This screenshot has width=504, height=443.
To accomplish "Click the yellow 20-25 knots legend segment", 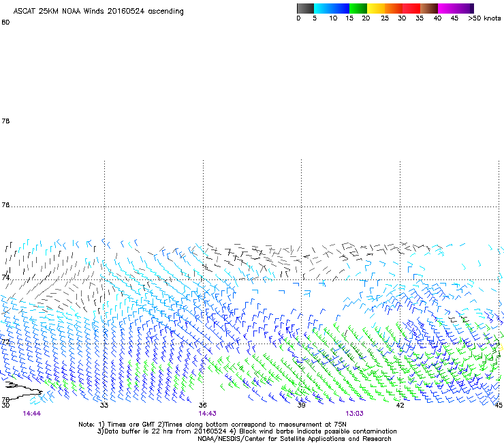I will [x=376, y=8].
